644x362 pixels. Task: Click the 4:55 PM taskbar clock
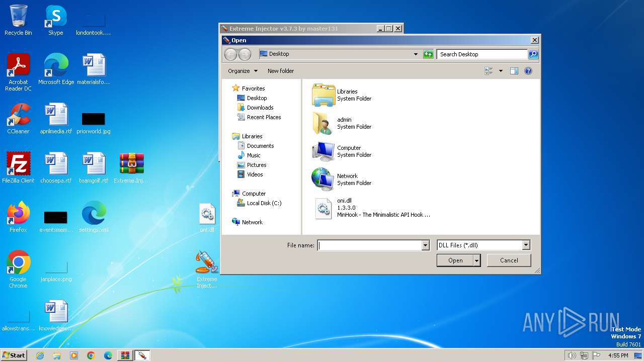click(618, 355)
